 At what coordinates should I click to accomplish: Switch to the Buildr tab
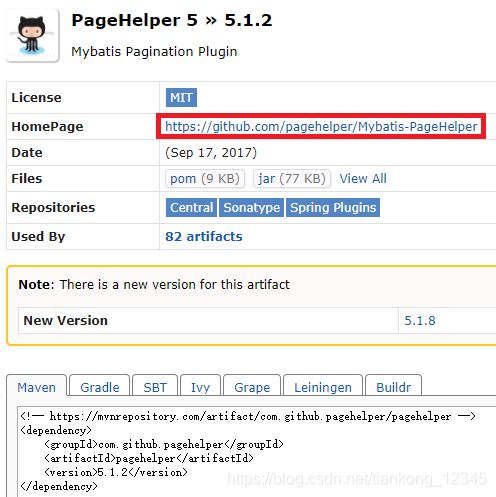tap(393, 387)
